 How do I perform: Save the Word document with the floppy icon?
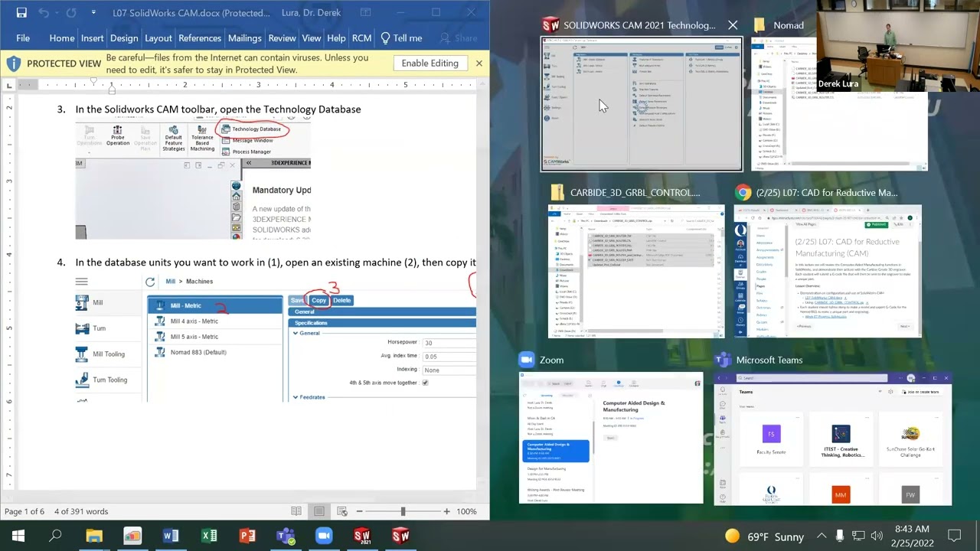click(x=21, y=12)
